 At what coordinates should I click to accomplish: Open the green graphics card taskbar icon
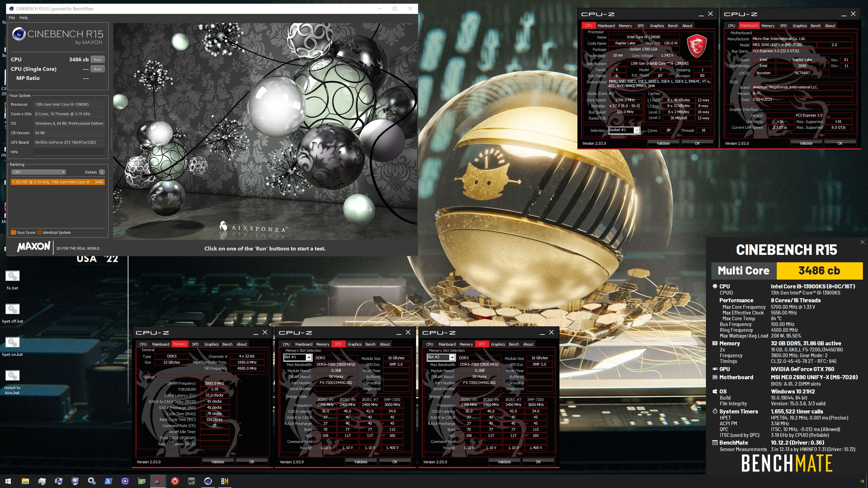pyautogui.click(x=141, y=481)
